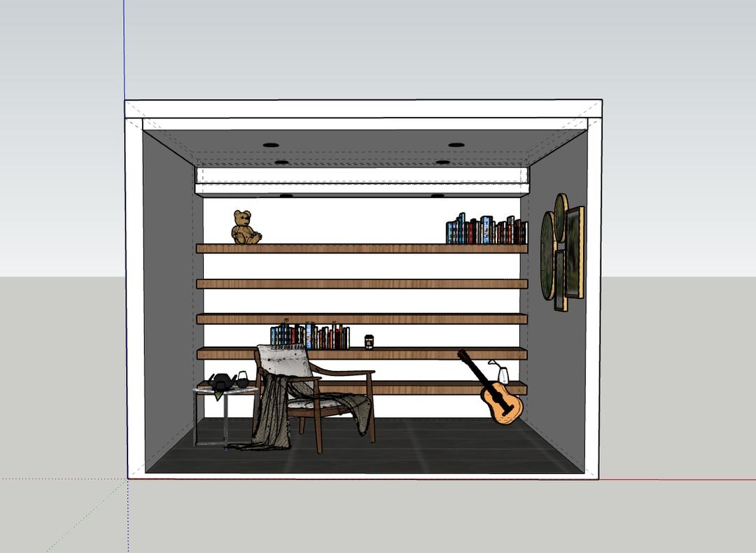The width and height of the screenshot is (756, 553).
Task: Click the second wooden shelf from the top
Action: (x=361, y=284)
